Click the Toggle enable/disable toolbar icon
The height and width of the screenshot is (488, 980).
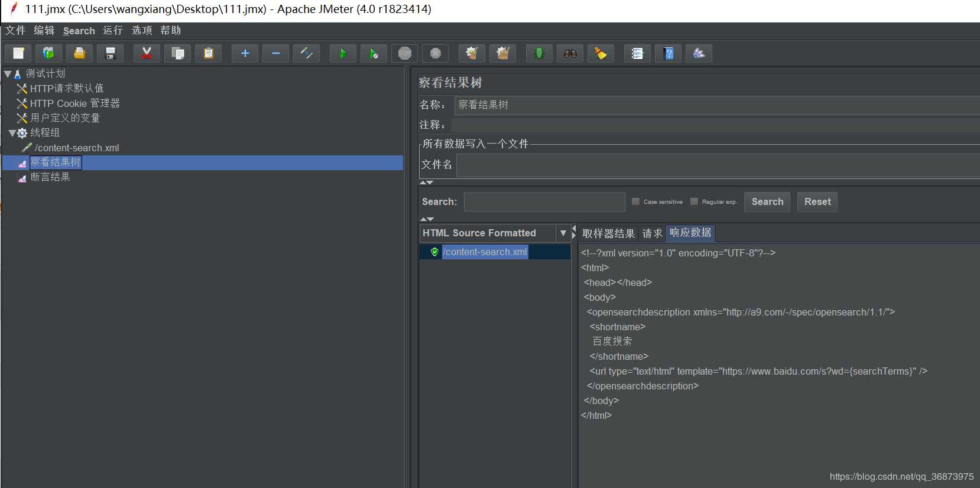306,53
